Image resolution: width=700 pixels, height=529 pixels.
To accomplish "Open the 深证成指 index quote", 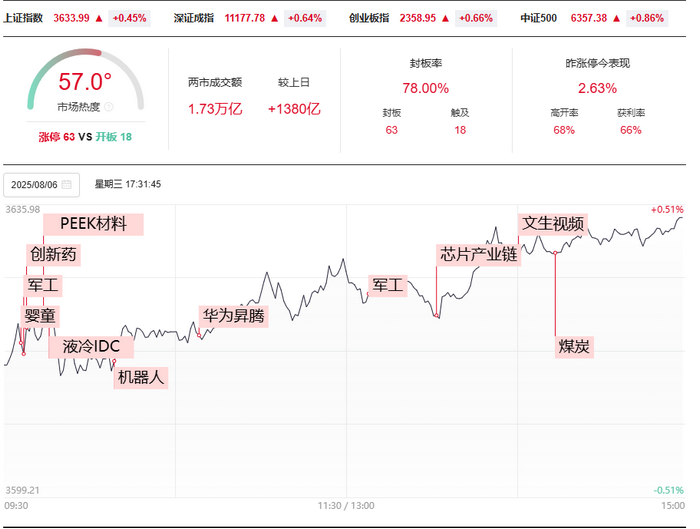I will pyautogui.click(x=196, y=18).
